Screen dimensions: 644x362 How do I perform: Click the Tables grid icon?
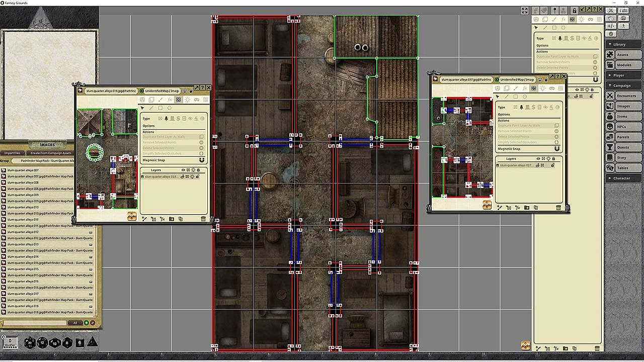[610, 168]
